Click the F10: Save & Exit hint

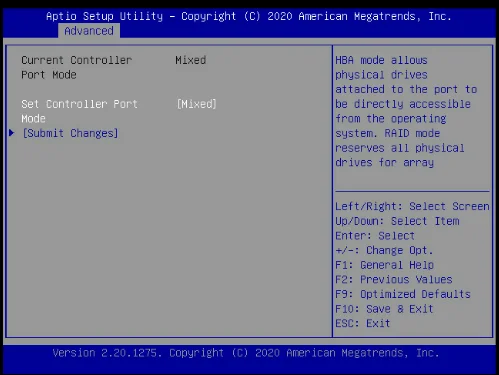click(x=384, y=309)
